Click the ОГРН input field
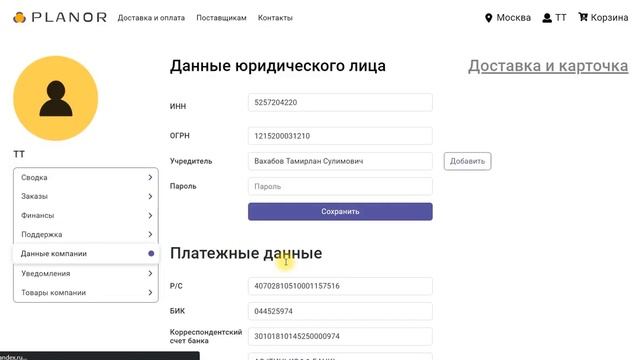The height and width of the screenshot is (360, 640). 340,136
